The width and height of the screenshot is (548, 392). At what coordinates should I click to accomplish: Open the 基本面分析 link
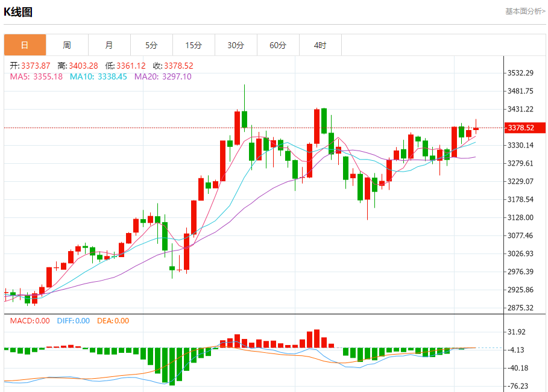[525, 11]
